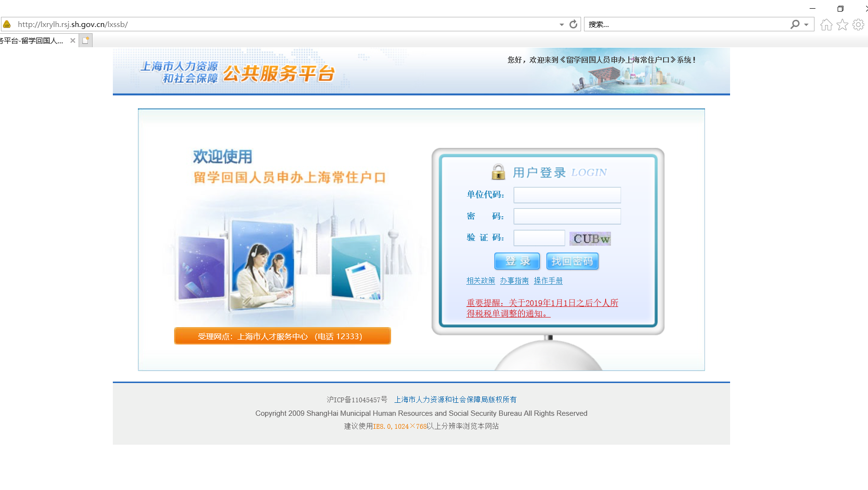Open a new browser tab

[86, 40]
